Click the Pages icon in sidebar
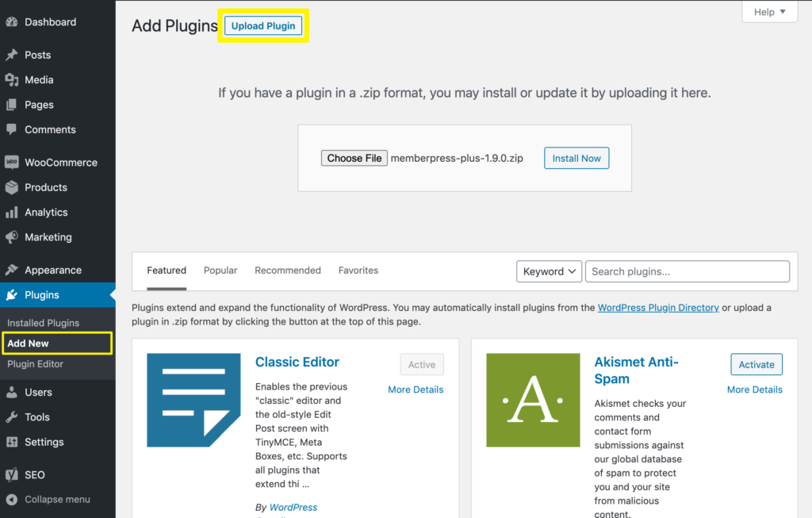 point(11,105)
